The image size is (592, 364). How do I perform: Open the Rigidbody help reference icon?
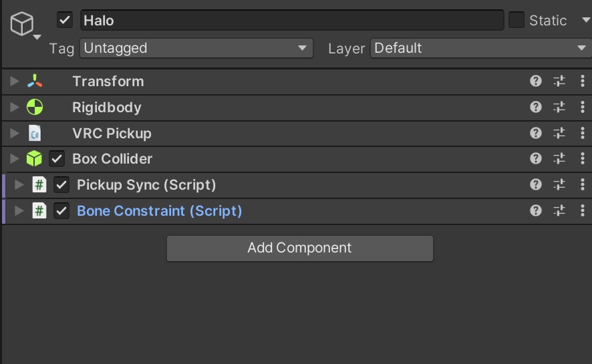point(535,107)
